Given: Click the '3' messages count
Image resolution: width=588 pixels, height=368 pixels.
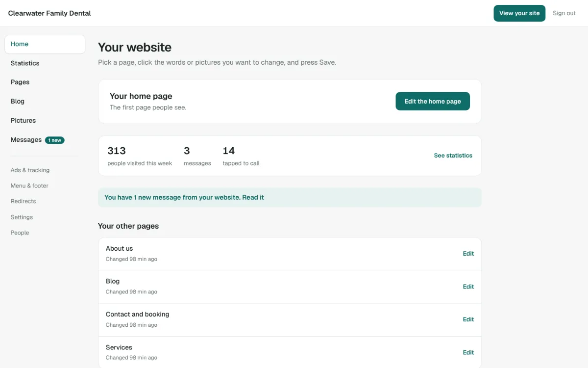Looking at the screenshot, I should coord(187,151).
